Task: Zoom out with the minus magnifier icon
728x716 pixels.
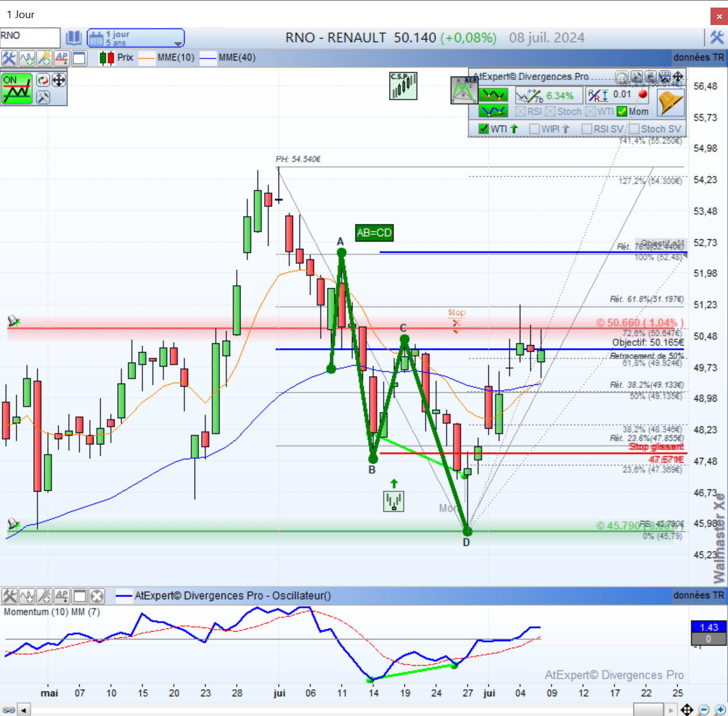Action: click(704, 710)
